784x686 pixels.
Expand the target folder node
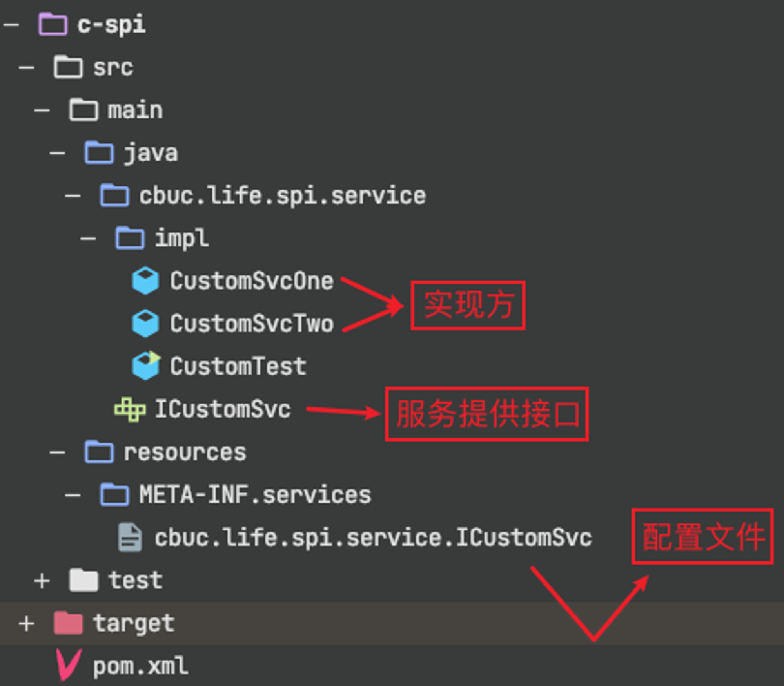[27, 624]
